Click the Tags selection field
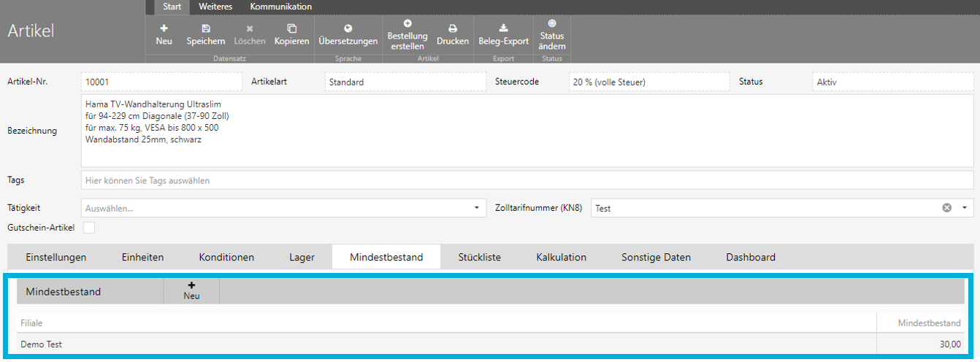980x362 pixels. click(x=527, y=180)
